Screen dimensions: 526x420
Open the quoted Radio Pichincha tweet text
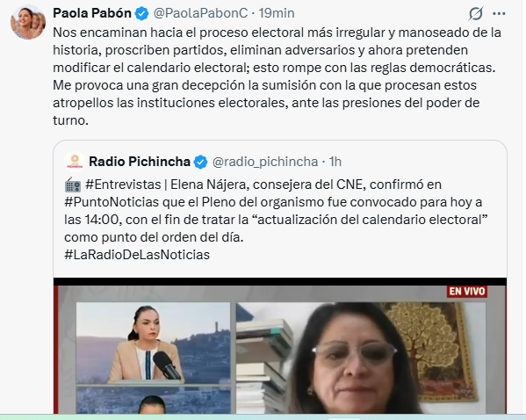[275, 220]
